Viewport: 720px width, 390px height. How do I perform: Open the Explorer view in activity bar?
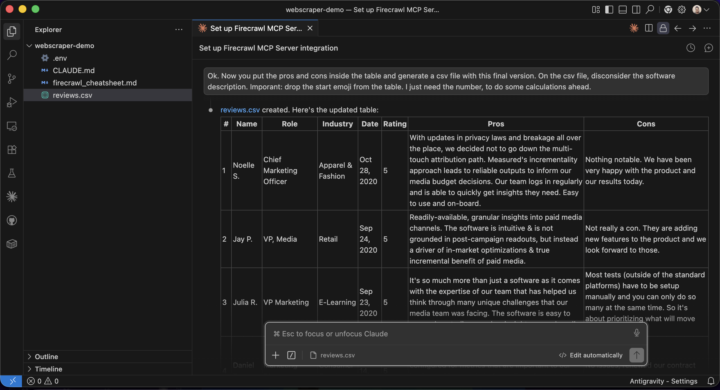12,31
